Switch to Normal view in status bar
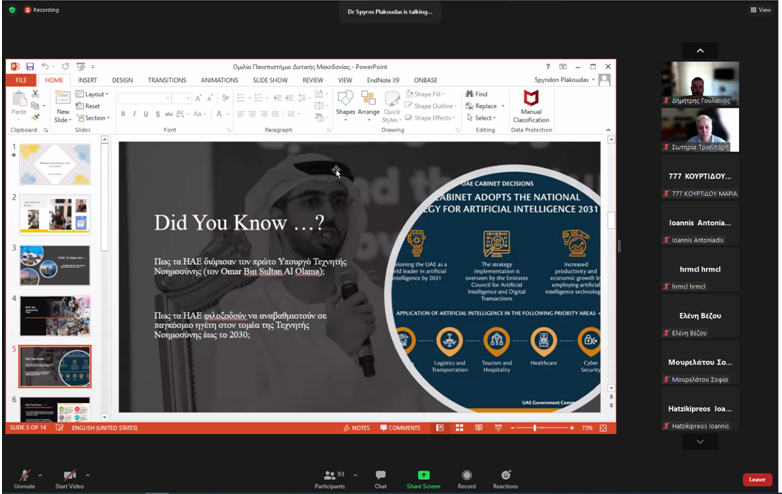The height and width of the screenshot is (494, 782). coord(440,428)
